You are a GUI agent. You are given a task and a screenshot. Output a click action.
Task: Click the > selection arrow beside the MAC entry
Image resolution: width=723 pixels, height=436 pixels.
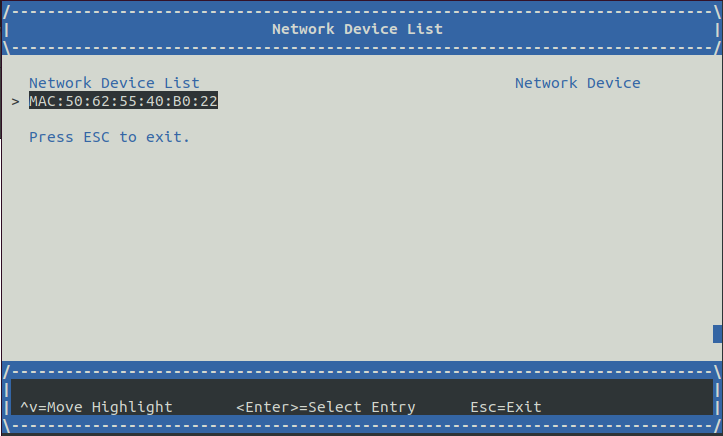15,101
